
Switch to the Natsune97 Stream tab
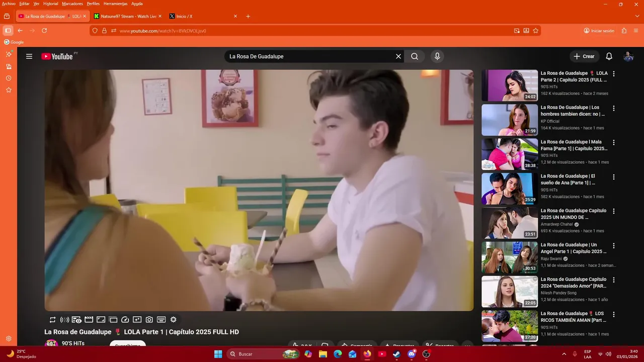pos(128,16)
